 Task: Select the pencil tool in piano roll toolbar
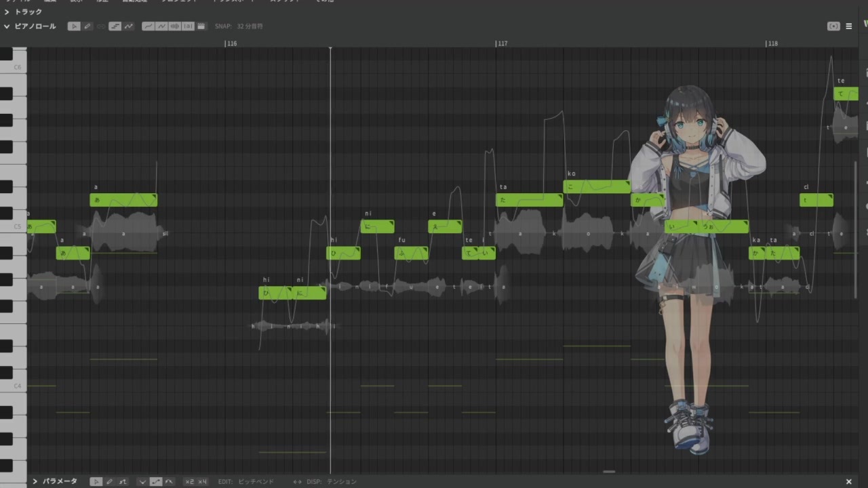pos(87,26)
